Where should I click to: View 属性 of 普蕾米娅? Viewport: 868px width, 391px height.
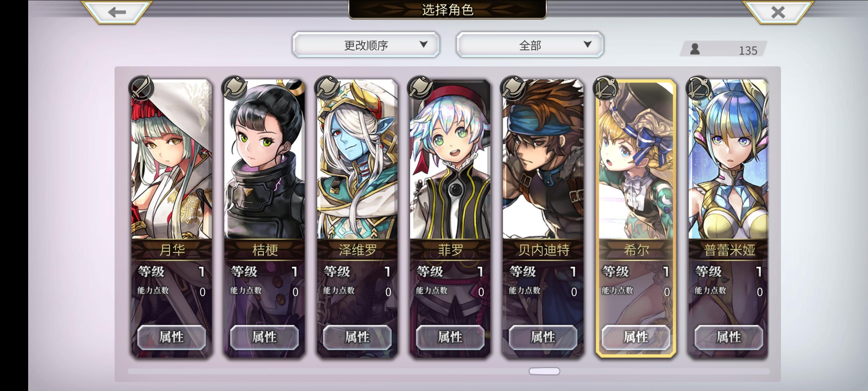(728, 337)
